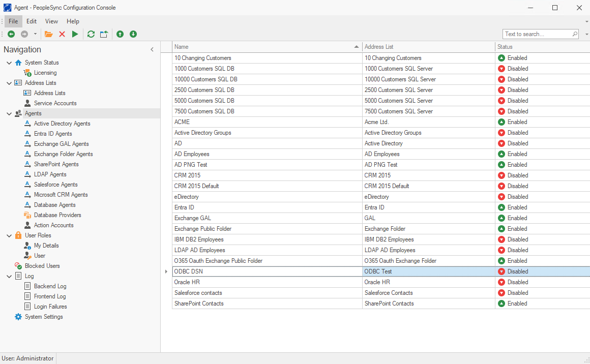Open the File menu

click(x=13, y=21)
